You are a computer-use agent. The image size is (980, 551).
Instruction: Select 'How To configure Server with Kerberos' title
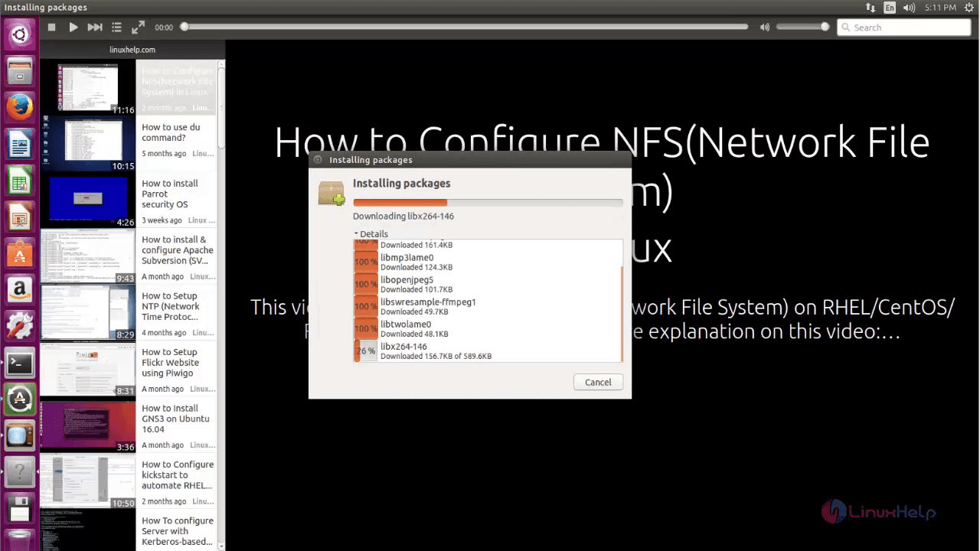point(178,531)
